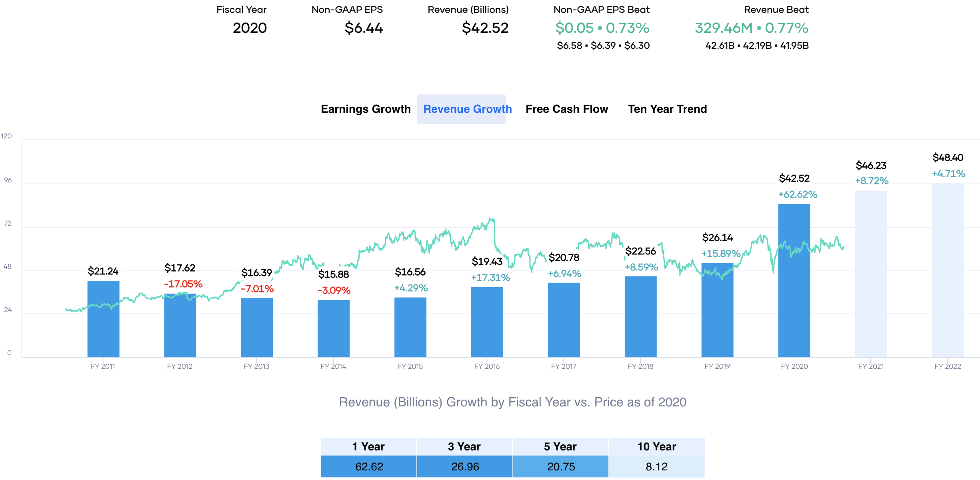980x480 pixels.
Task: Click the Non-GAAP EPS value $6.44
Action: [x=364, y=28]
